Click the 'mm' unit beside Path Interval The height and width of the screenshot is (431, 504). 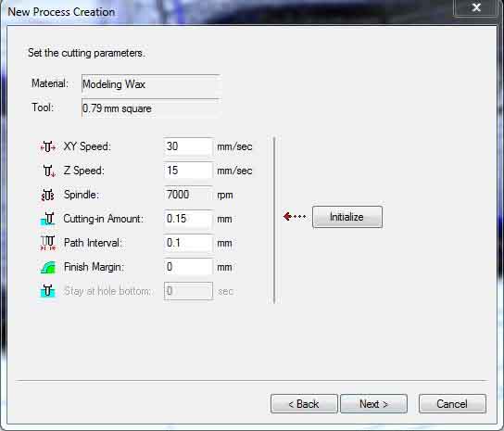[x=224, y=244]
